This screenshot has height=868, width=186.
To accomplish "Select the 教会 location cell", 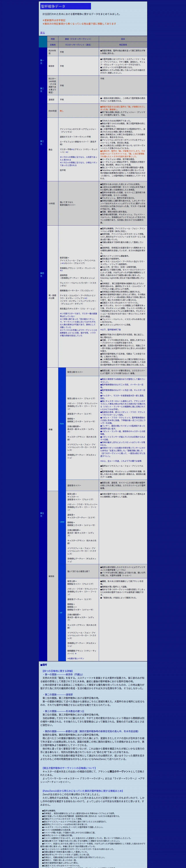I will point(53,150).
